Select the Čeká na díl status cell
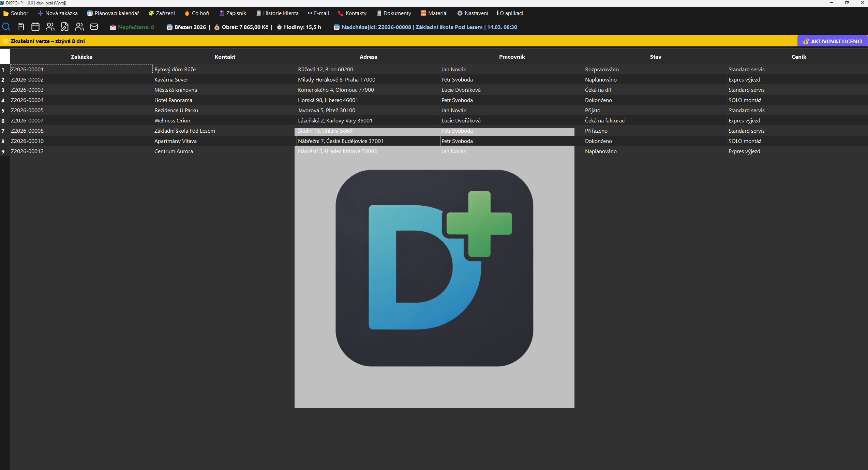This screenshot has height=470, width=868. tap(656, 90)
